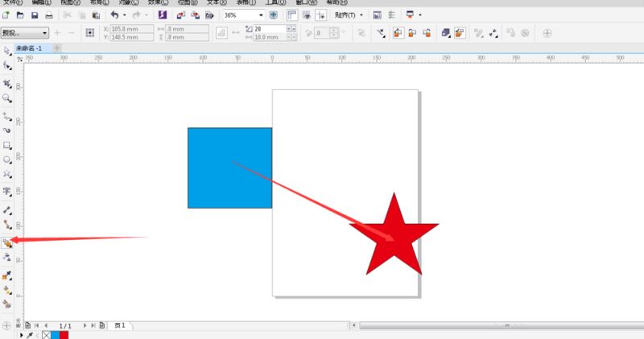Image resolution: width=644 pixels, height=339 pixels.
Task: Toggle show grid eye button
Action: tap(307, 15)
